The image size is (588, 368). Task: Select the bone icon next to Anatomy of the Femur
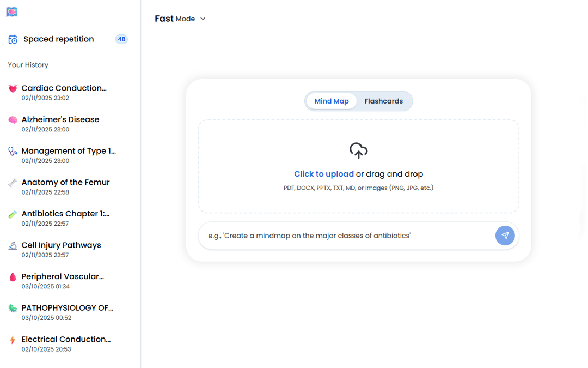[11, 182]
